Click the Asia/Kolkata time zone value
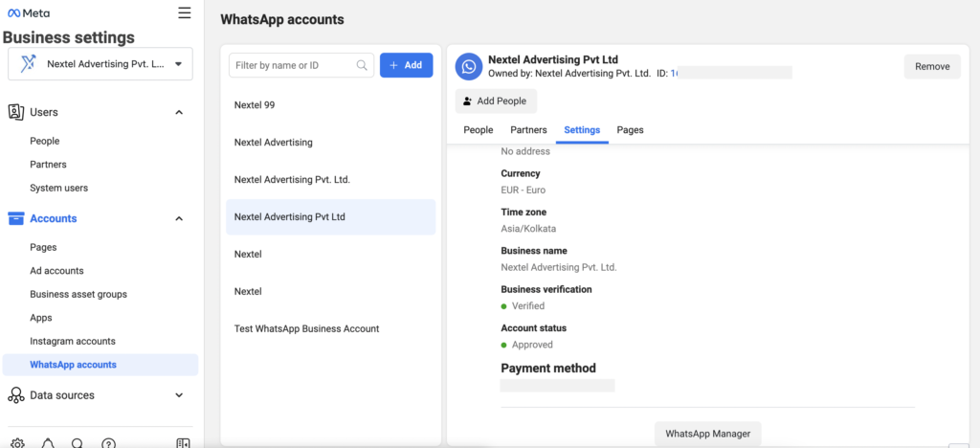The height and width of the screenshot is (448, 980). click(528, 229)
